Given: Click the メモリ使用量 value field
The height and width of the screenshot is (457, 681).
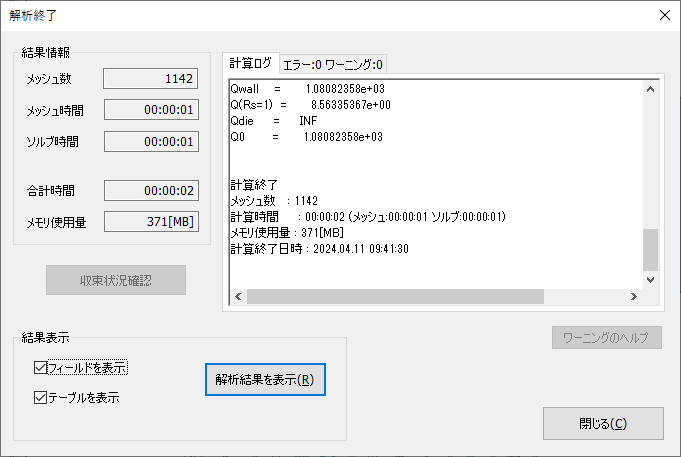Looking at the screenshot, I should (151, 221).
